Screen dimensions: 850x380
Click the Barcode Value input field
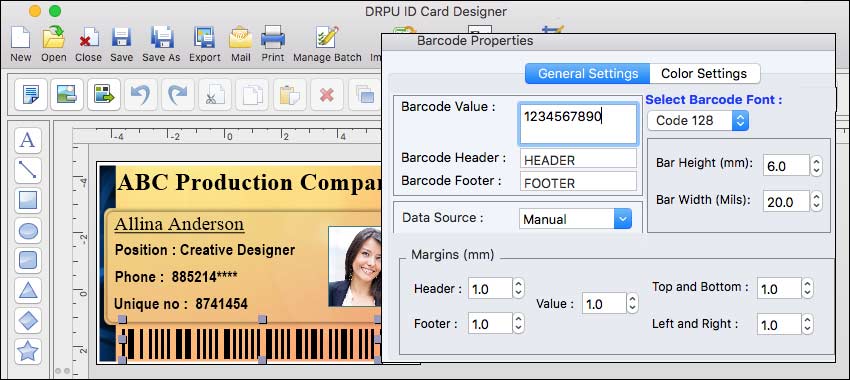point(578,124)
